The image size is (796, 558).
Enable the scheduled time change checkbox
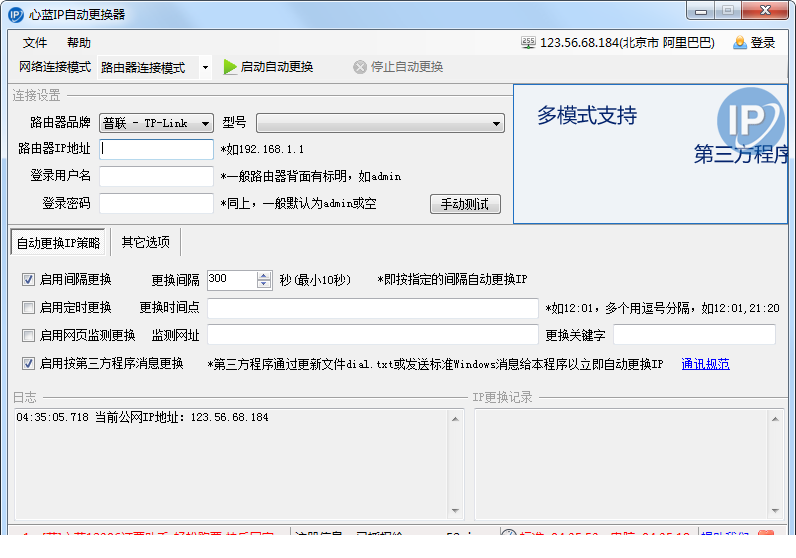[28, 308]
